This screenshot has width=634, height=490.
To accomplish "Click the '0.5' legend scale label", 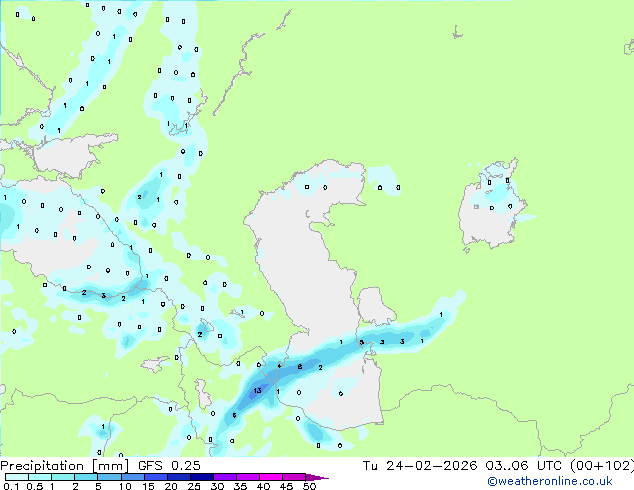I will tap(34, 486).
